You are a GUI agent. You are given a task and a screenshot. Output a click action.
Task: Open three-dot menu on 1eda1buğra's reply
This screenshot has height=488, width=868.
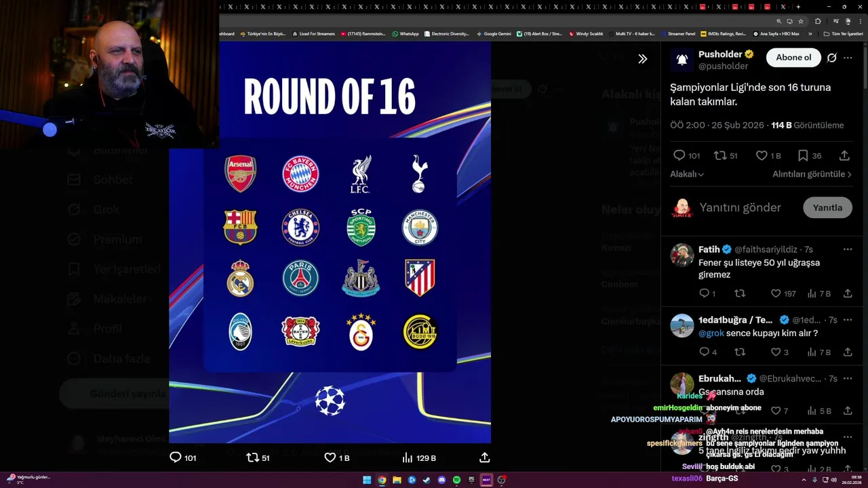(848, 320)
